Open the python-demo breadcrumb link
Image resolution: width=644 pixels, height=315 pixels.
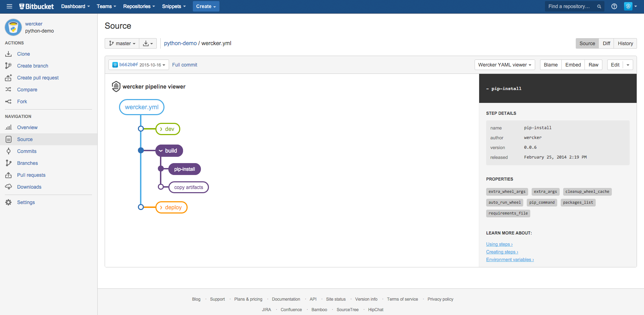[x=180, y=43]
